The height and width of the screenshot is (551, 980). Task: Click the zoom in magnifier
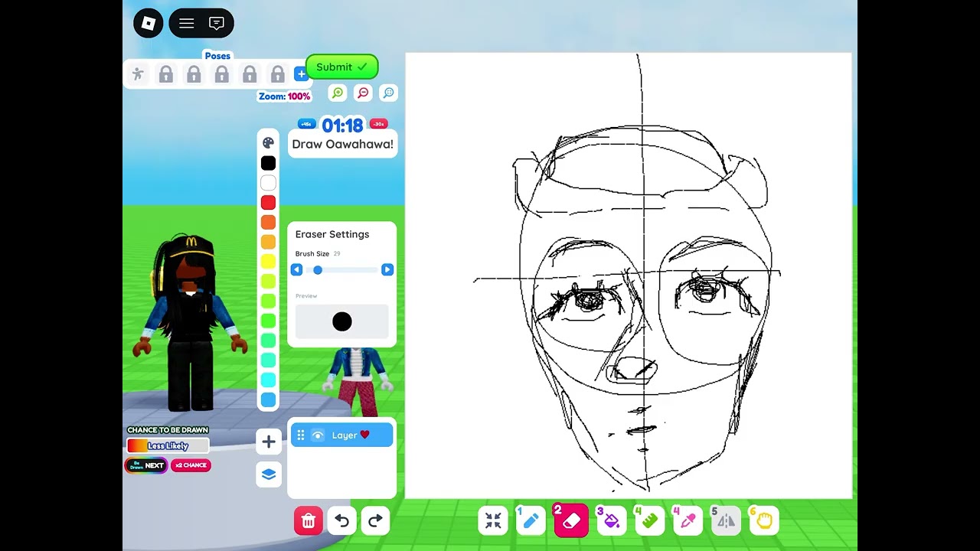pos(338,93)
